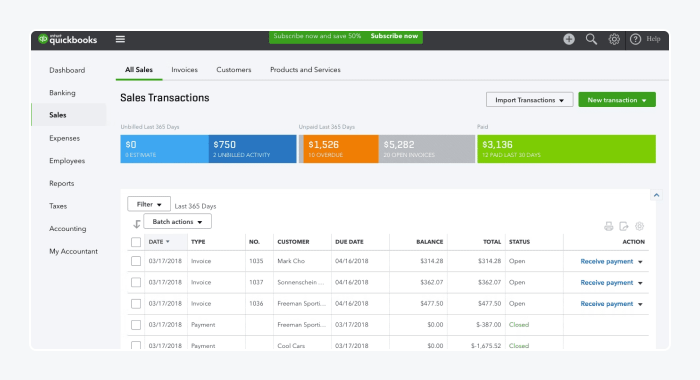Open the table settings gear icon
This screenshot has height=380, width=700.
click(639, 226)
